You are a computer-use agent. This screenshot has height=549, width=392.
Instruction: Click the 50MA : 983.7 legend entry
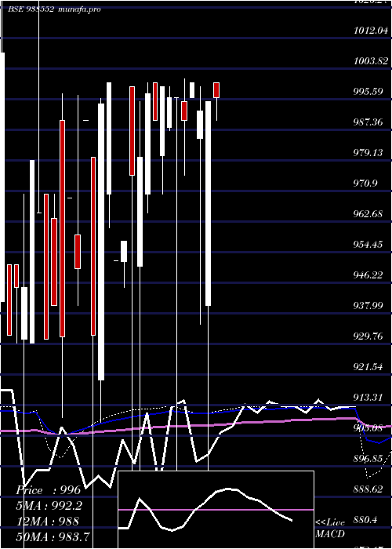pos(53,536)
